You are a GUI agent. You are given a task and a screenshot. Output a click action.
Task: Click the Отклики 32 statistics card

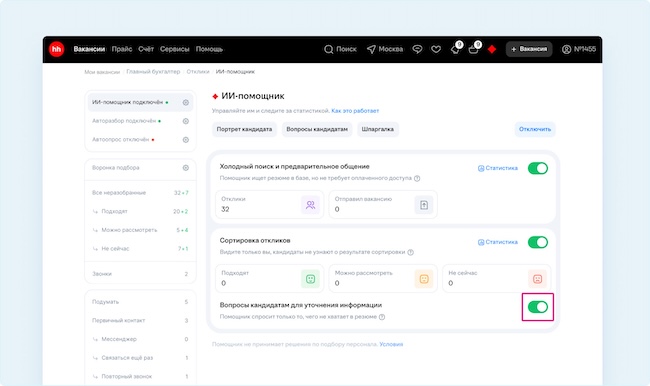point(269,204)
